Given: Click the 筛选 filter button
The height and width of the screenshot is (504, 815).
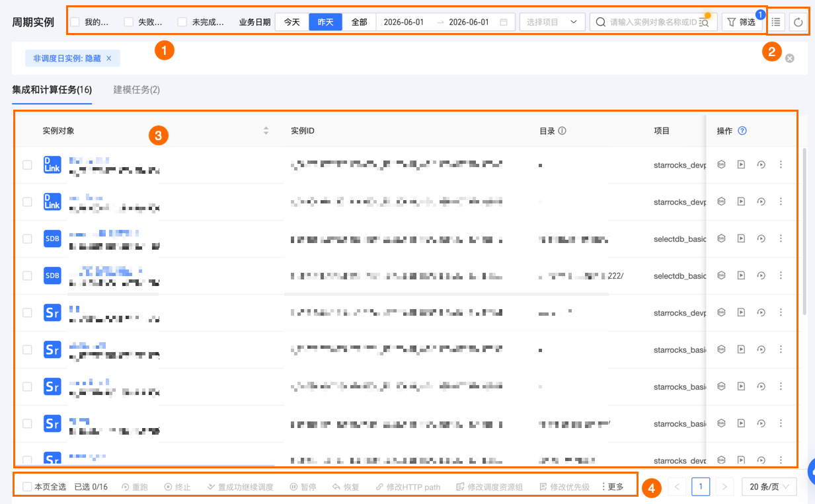Looking at the screenshot, I should pyautogui.click(x=741, y=22).
